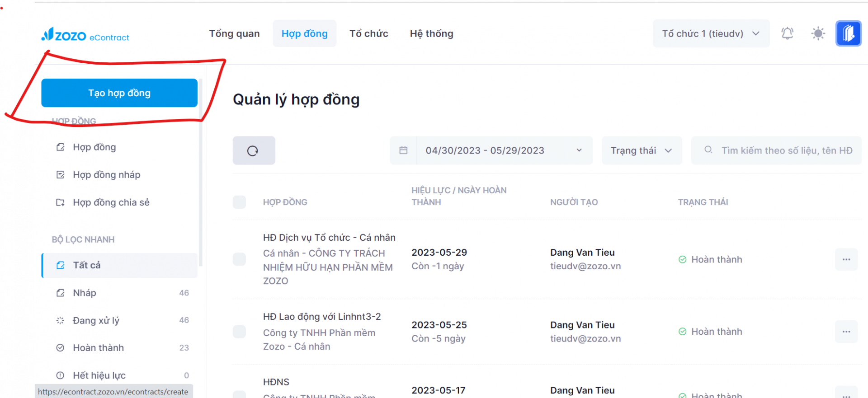This screenshot has width=868, height=398.
Task: Open contract HĐ Lao động với Linhnt3-2
Action: [x=322, y=317]
